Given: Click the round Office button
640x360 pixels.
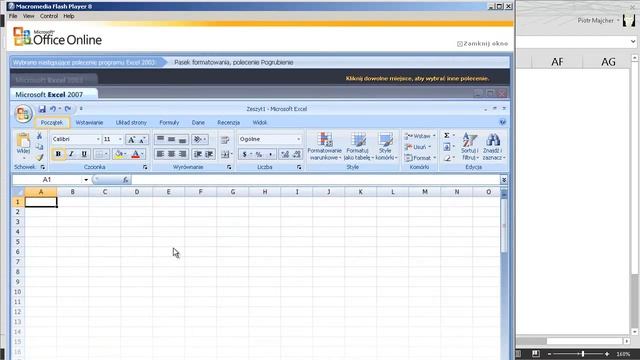Looking at the screenshot, I should coord(23,113).
